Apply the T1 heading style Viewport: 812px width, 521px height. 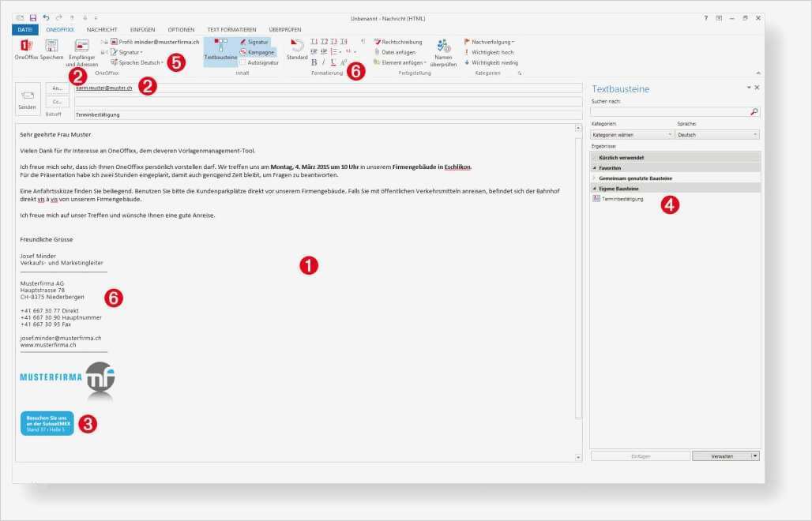point(314,41)
